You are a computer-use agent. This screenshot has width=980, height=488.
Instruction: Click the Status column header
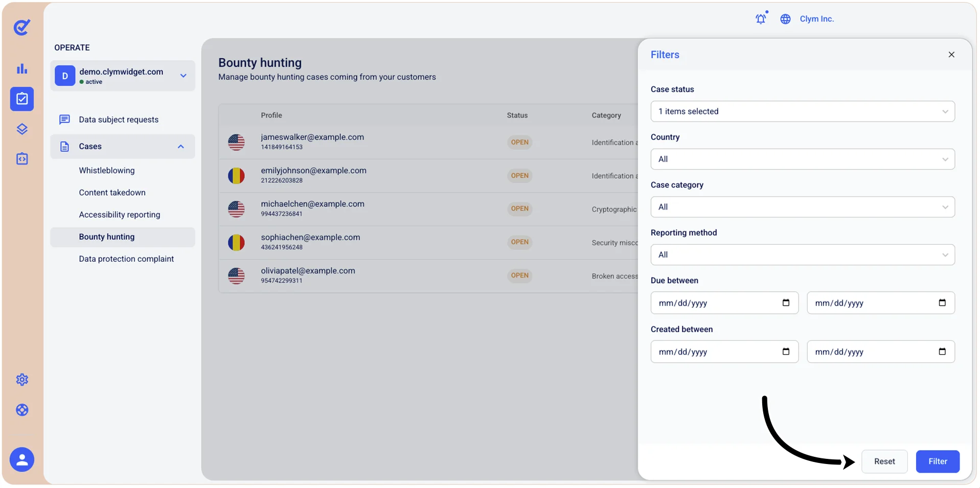point(517,115)
